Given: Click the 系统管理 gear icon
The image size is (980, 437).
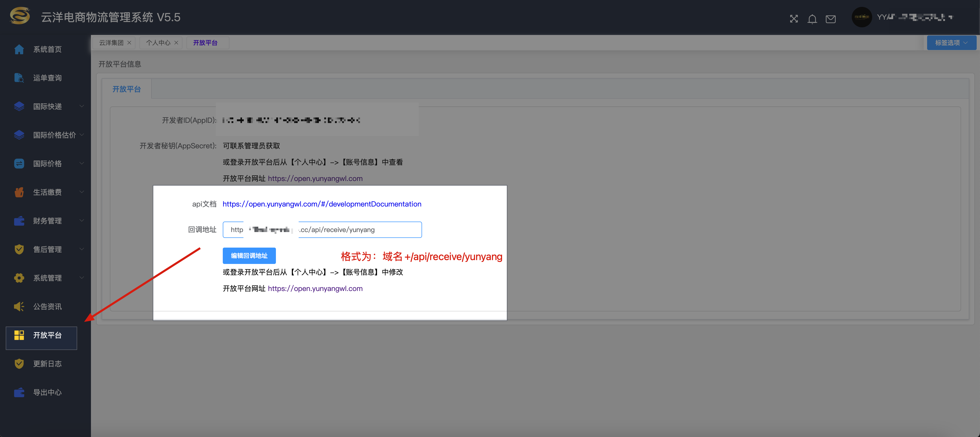Looking at the screenshot, I should [19, 278].
